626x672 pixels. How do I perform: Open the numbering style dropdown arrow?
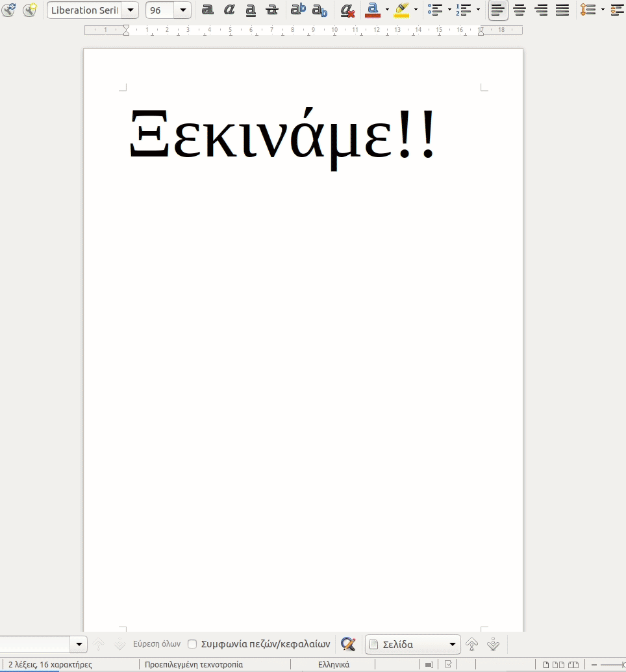click(x=478, y=10)
